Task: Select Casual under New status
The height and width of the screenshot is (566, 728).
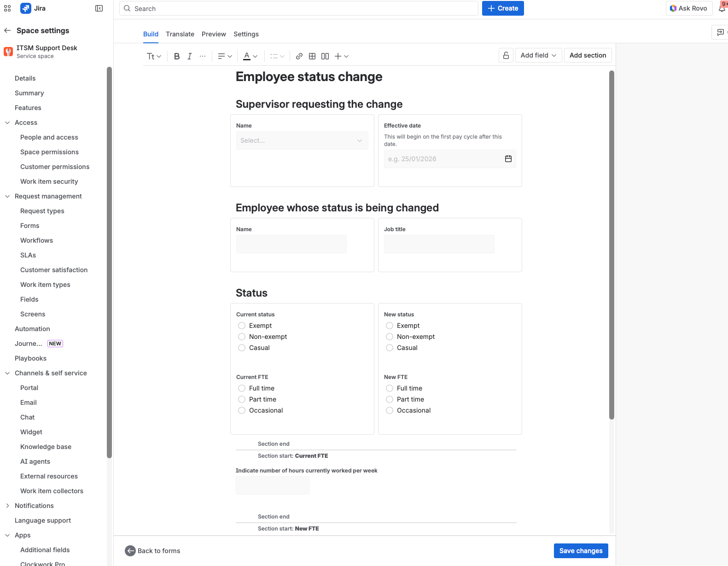Action: click(390, 348)
